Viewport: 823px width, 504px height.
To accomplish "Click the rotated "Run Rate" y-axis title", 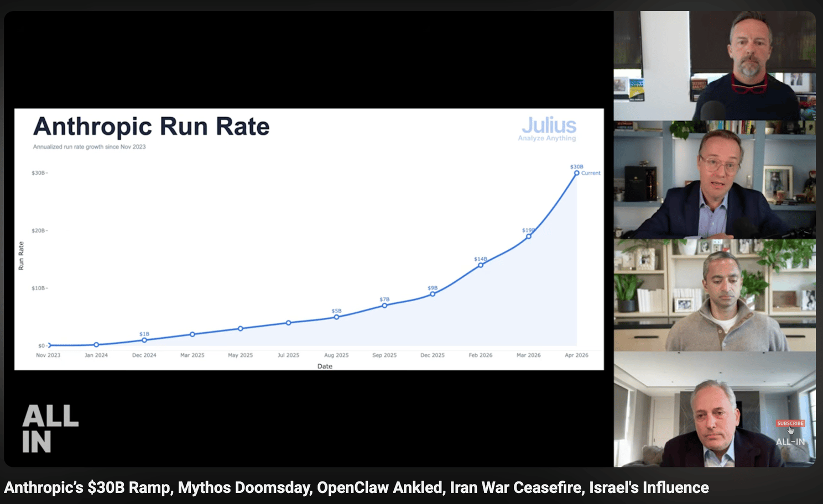I will point(21,256).
